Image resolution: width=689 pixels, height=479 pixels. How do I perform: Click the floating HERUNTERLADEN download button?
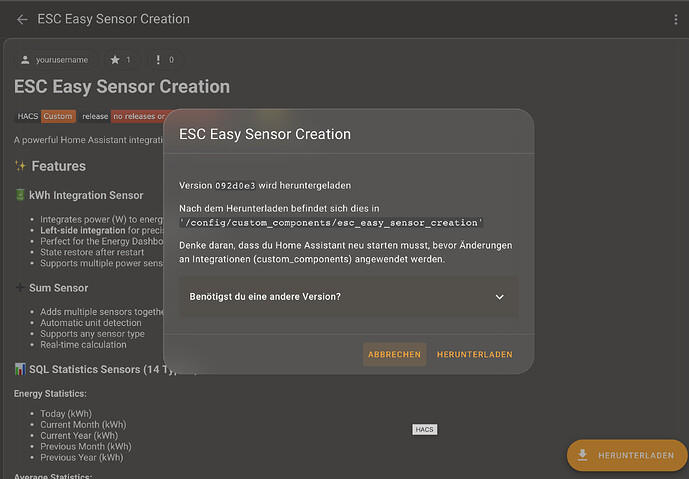pyautogui.click(x=627, y=455)
